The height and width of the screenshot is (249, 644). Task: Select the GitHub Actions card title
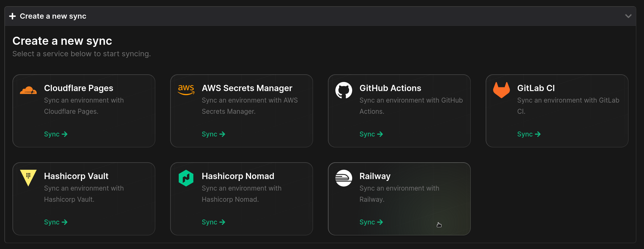(x=390, y=88)
